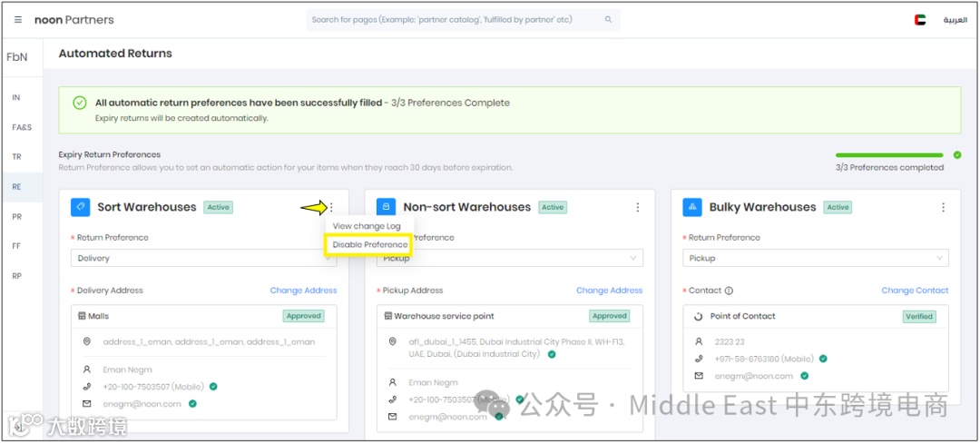Viewport: 980px width, 444px height.
Task: Go to the FA&S sidebar item
Action: (22, 127)
